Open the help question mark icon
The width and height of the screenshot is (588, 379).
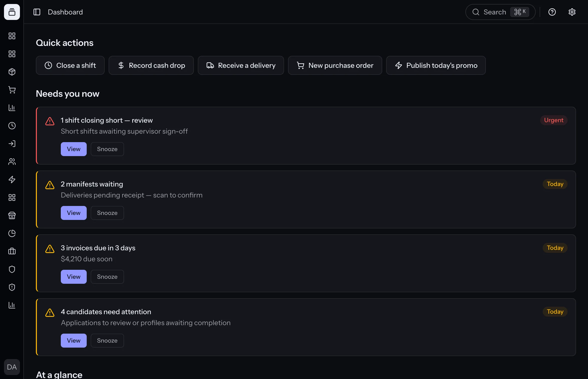coord(552,12)
